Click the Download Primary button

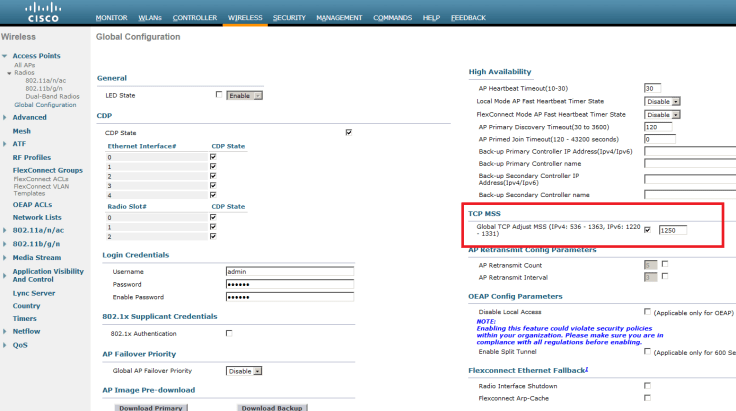[149, 407]
